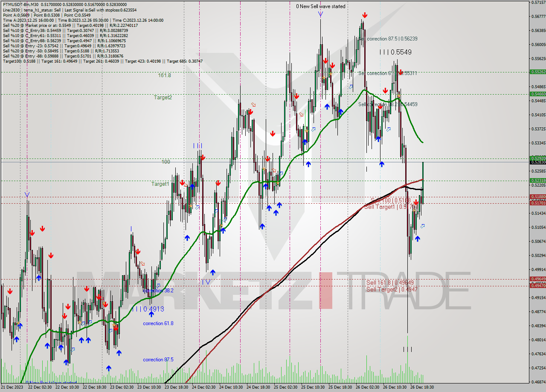The height and width of the screenshot is (392, 546).
Task: Click the 0.46874 price scale value
Action: 539,382
